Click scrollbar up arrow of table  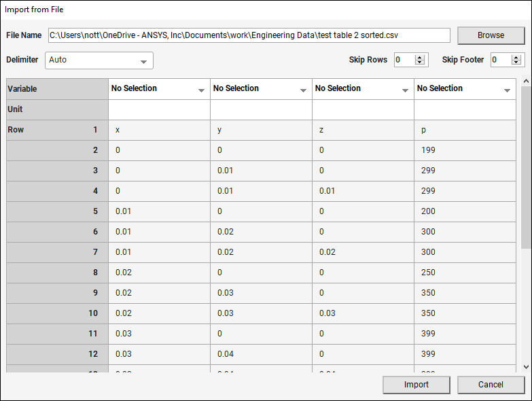click(526, 81)
